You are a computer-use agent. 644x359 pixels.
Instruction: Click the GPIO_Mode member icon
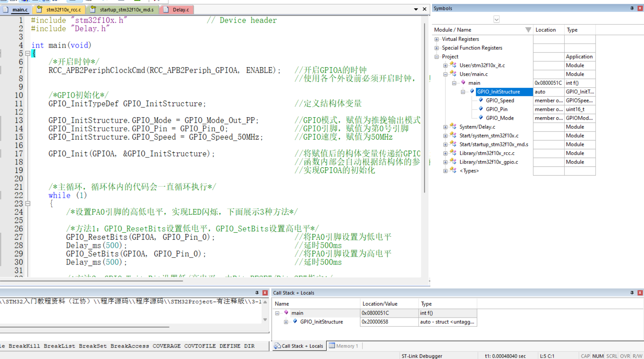pyautogui.click(x=481, y=118)
